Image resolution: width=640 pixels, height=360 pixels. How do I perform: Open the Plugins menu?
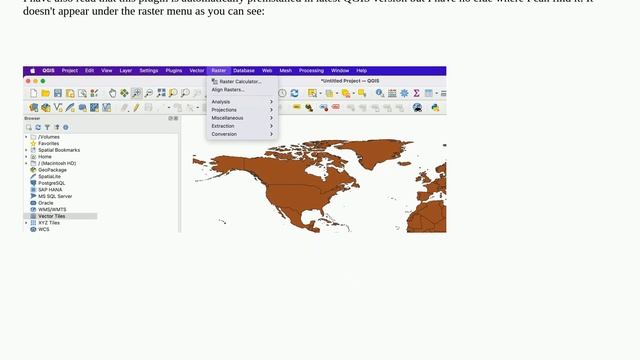pyautogui.click(x=174, y=71)
